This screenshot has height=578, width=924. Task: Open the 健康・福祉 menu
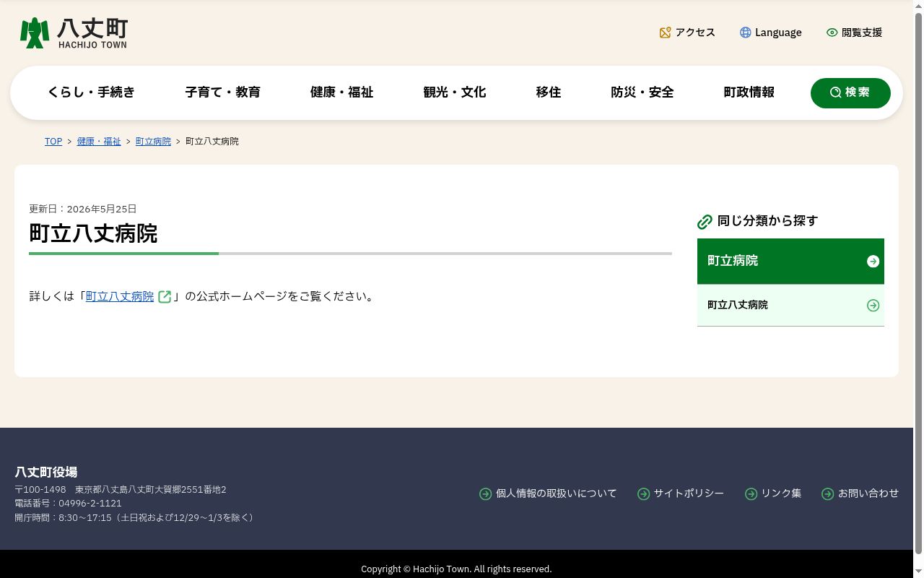pyautogui.click(x=341, y=92)
